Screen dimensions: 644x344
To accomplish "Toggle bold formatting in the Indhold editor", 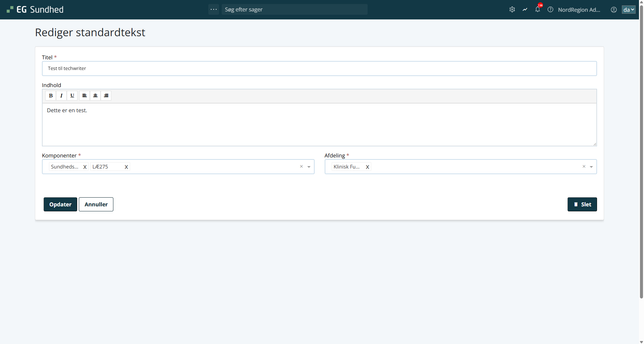I will [51, 96].
